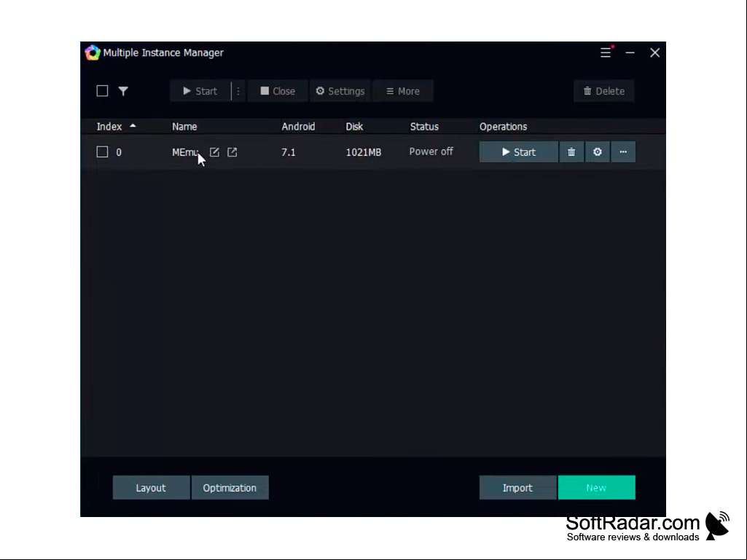Open instance settings via row gear icon
This screenshot has height=560, width=747.
[598, 152]
